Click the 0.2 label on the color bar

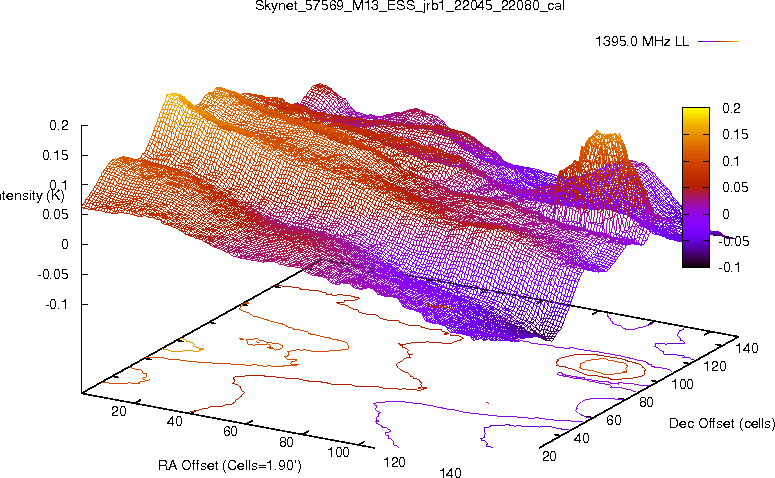pyautogui.click(x=731, y=108)
